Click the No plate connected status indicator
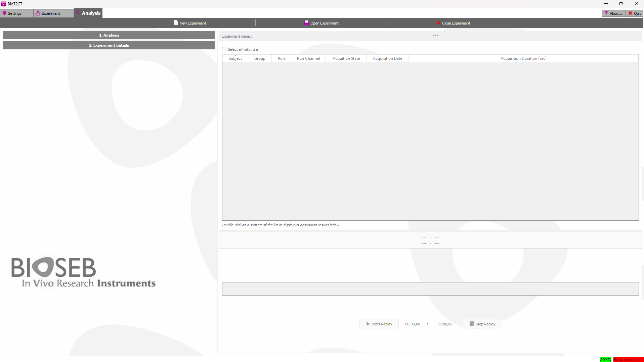 coord(628,360)
